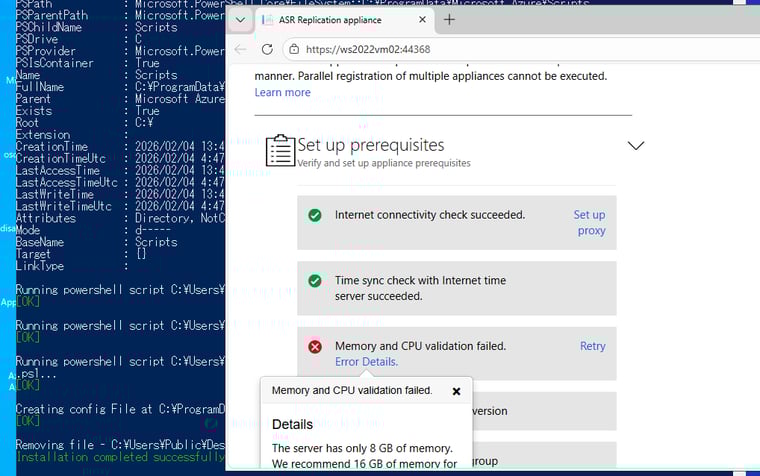Collapse the Set up prerequisites section
Image resolution: width=760 pixels, height=476 pixels.
(x=635, y=145)
